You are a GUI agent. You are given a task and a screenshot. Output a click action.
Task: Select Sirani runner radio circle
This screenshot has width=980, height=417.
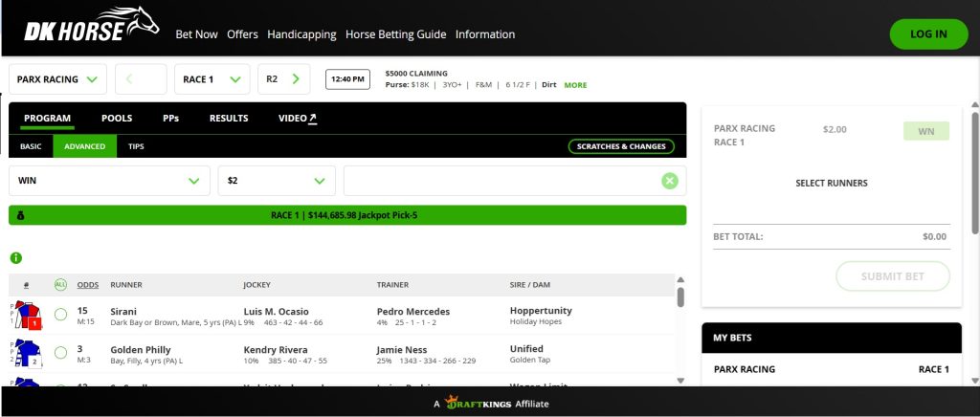pos(60,315)
